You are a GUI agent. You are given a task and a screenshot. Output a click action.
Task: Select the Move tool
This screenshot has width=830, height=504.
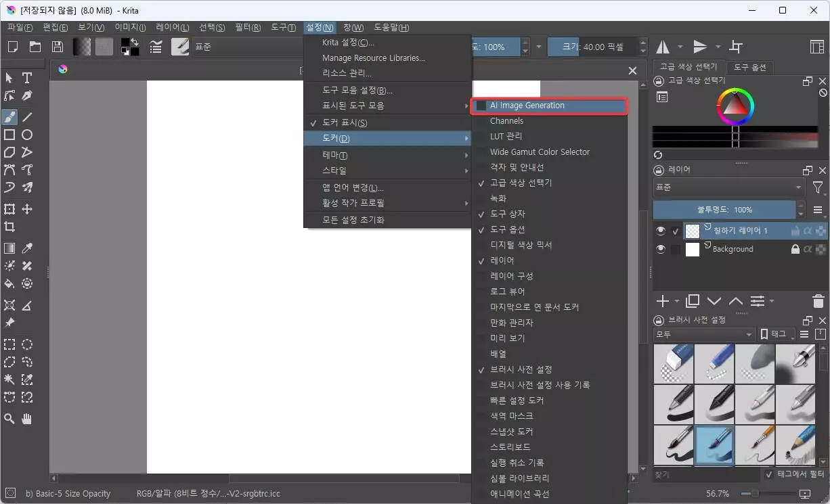coord(26,210)
